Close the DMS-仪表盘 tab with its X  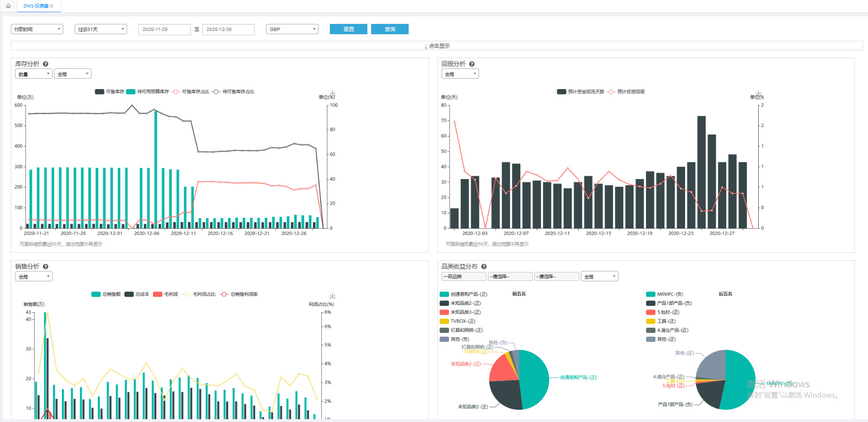(x=52, y=6)
